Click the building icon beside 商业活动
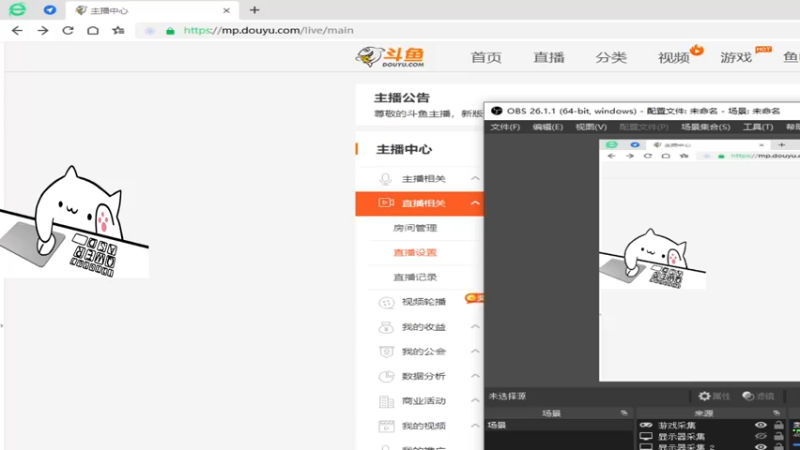 386,402
